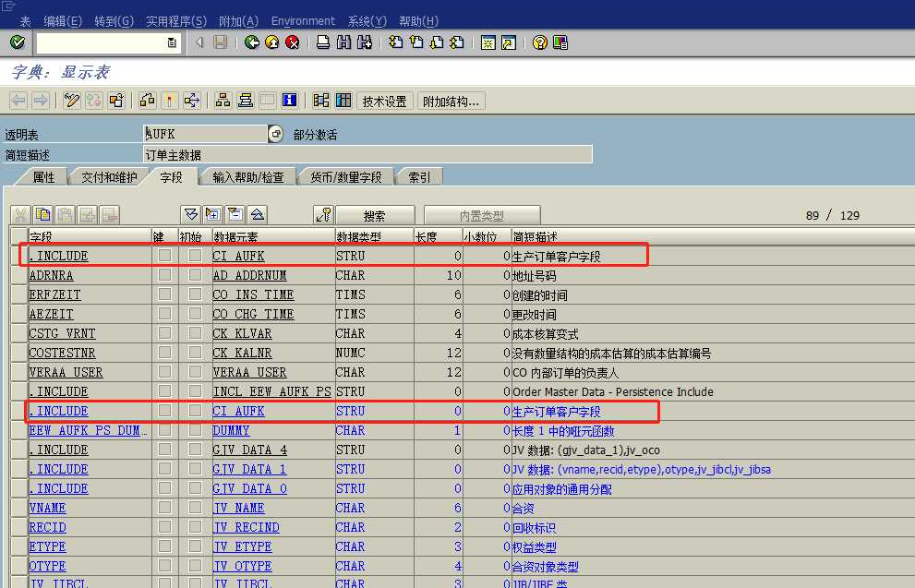Click the 附加结构... Append Structure button

[451, 101]
